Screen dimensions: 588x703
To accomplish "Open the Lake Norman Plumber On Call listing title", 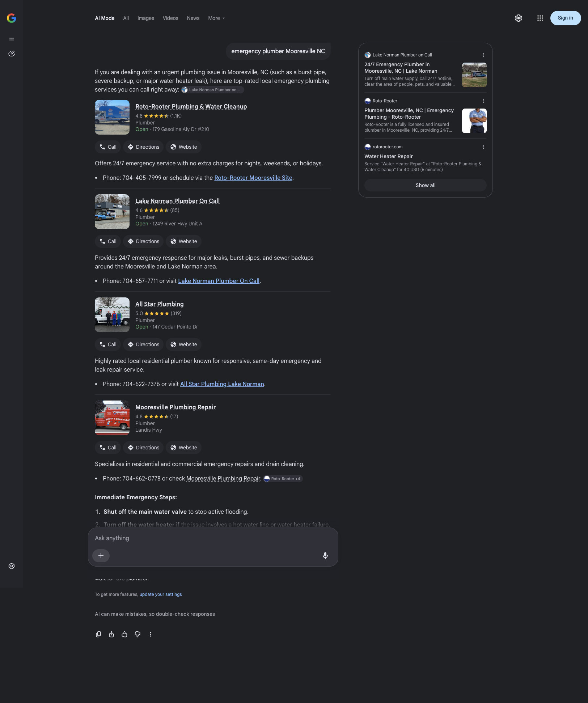I will pos(177,201).
